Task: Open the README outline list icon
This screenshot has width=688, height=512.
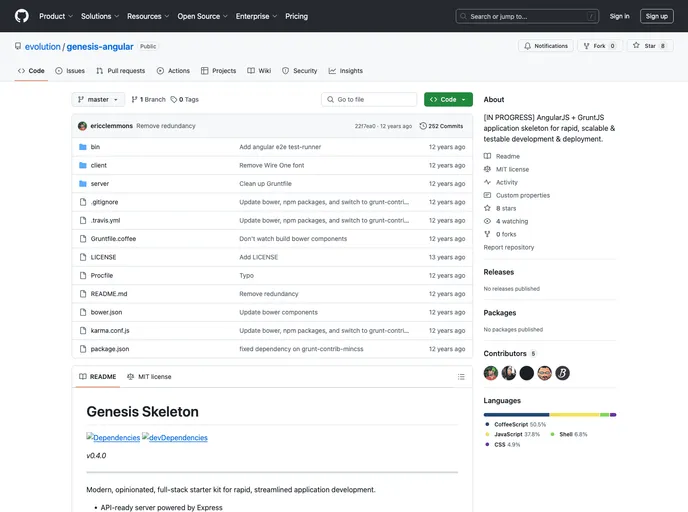Action: point(461,377)
